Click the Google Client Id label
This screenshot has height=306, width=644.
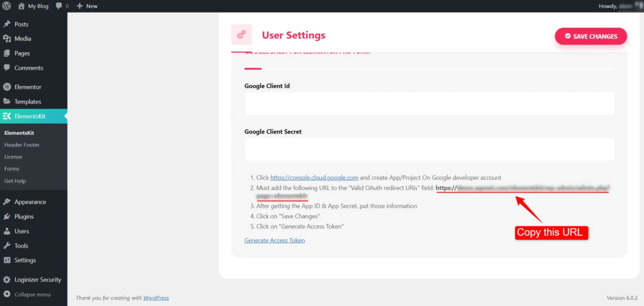(x=267, y=86)
